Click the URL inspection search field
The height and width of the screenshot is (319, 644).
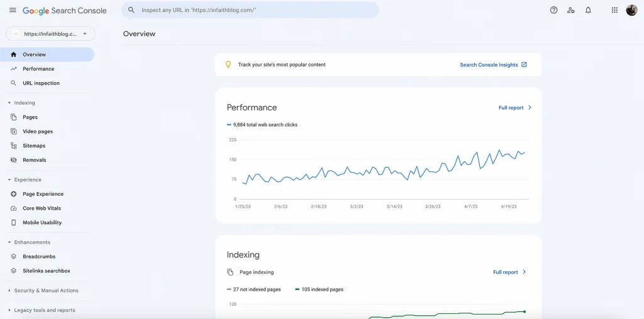tap(250, 10)
